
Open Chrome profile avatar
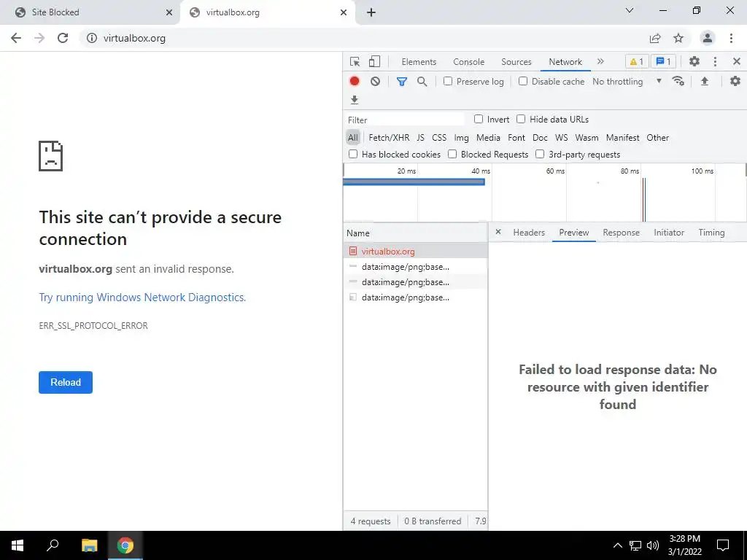(708, 38)
